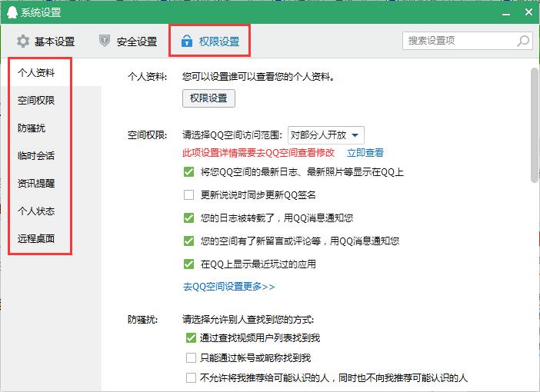Expand the 对部分人开放 access dropdown

(x=326, y=135)
